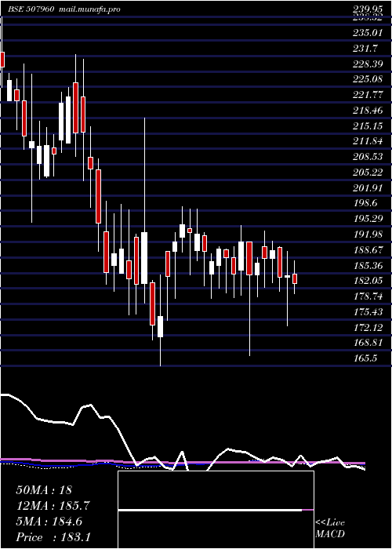Select the 191.98 price axis label
The image size is (392, 549).
click(x=367, y=235)
